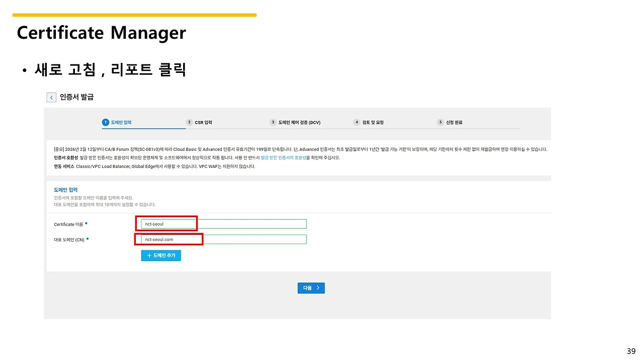Click the step 3 circle icon
The width and height of the screenshot is (644, 362).
pos(273,122)
